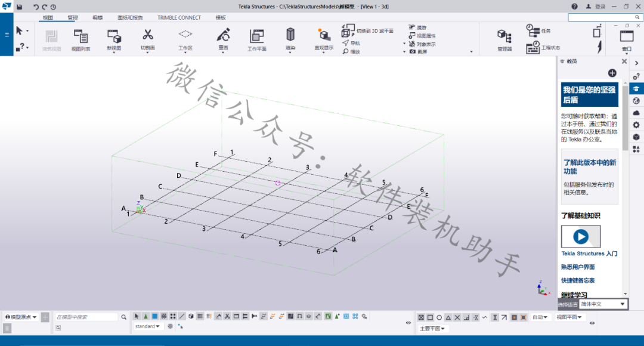Click the help question mark icon
This screenshot has height=346, width=644.
point(574,7)
